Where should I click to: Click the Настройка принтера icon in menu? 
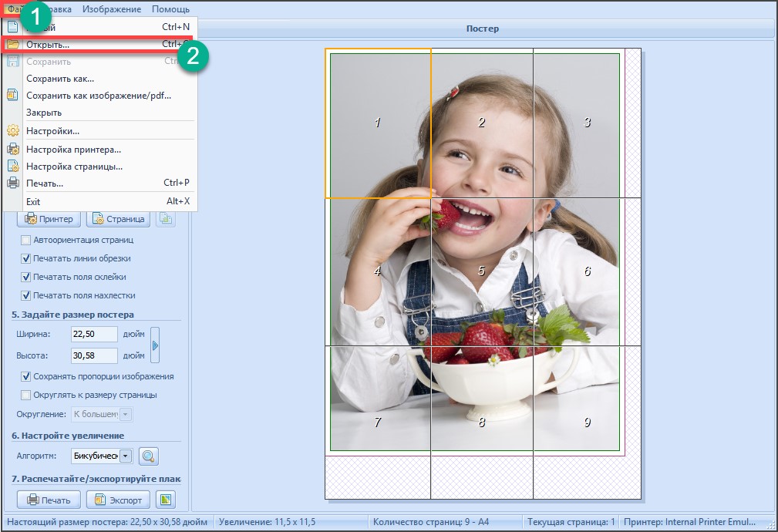[x=12, y=150]
